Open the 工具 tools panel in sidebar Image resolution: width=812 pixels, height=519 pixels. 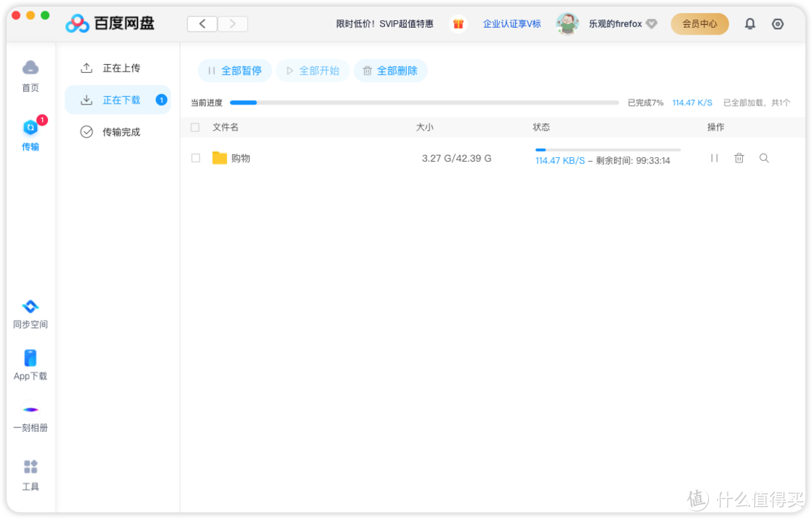pos(30,474)
